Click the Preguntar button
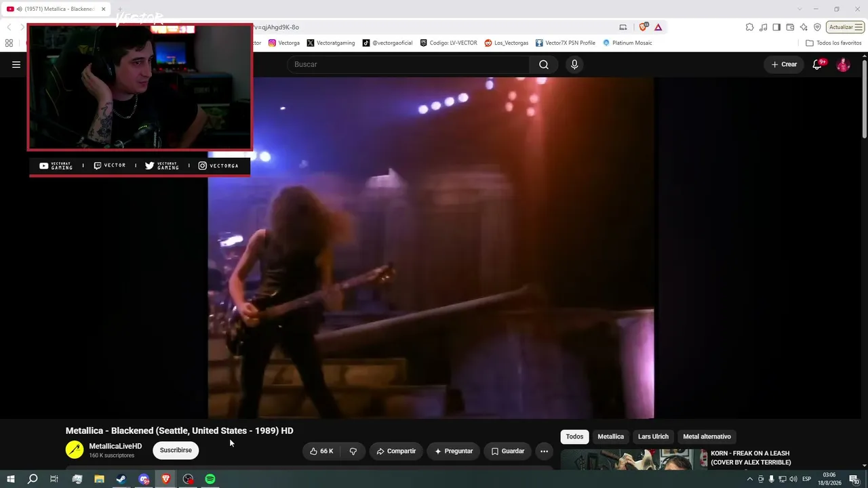The height and width of the screenshot is (488, 868). click(454, 451)
